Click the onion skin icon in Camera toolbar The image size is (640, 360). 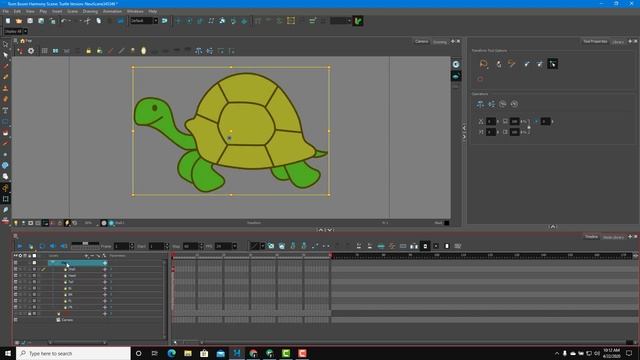[143, 51]
